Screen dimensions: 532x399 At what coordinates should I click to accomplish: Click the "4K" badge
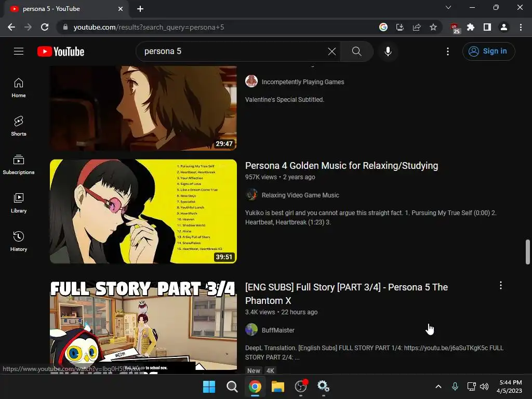click(x=270, y=370)
